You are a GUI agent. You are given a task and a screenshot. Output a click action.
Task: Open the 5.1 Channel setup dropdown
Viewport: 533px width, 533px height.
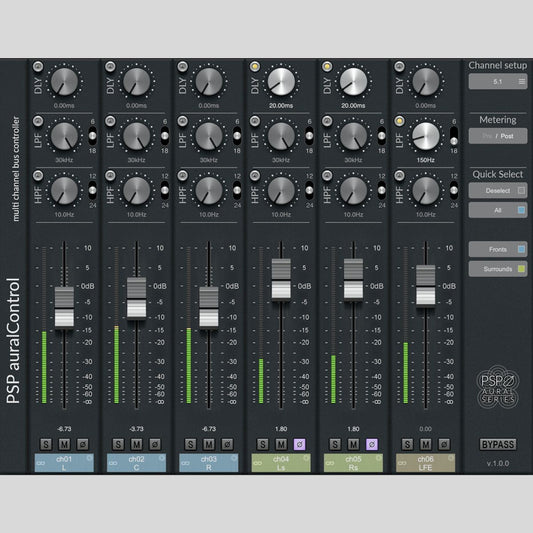click(x=498, y=82)
